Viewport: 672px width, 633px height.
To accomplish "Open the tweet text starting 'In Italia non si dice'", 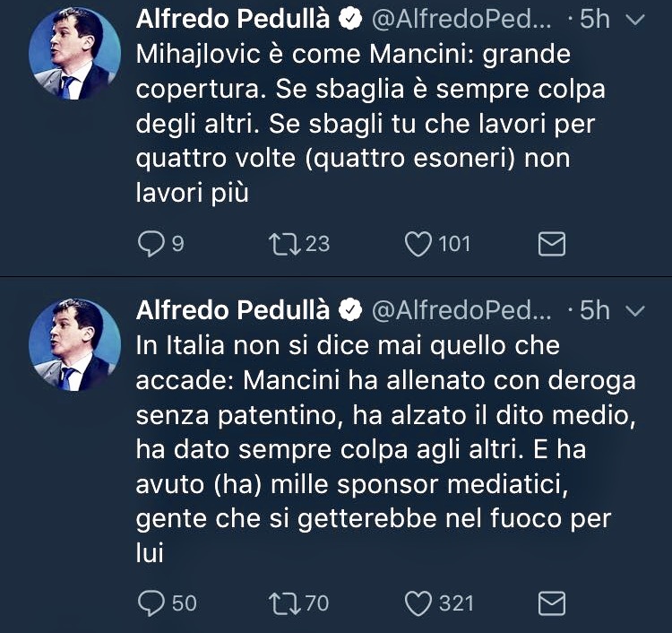I will click(385, 449).
